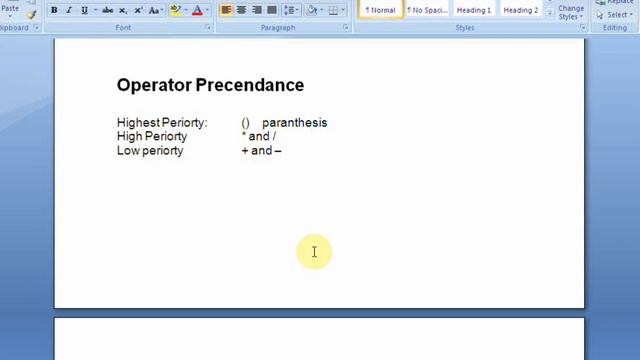Viewport: 640px width, 360px height.
Task: Expand the styles gallery More arrow
Action: (549, 13)
